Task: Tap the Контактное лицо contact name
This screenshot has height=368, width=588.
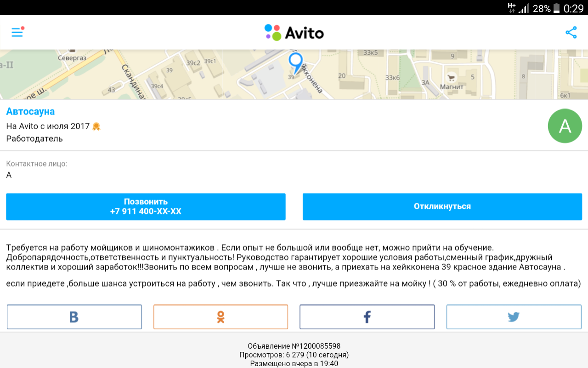Action: 9,175
